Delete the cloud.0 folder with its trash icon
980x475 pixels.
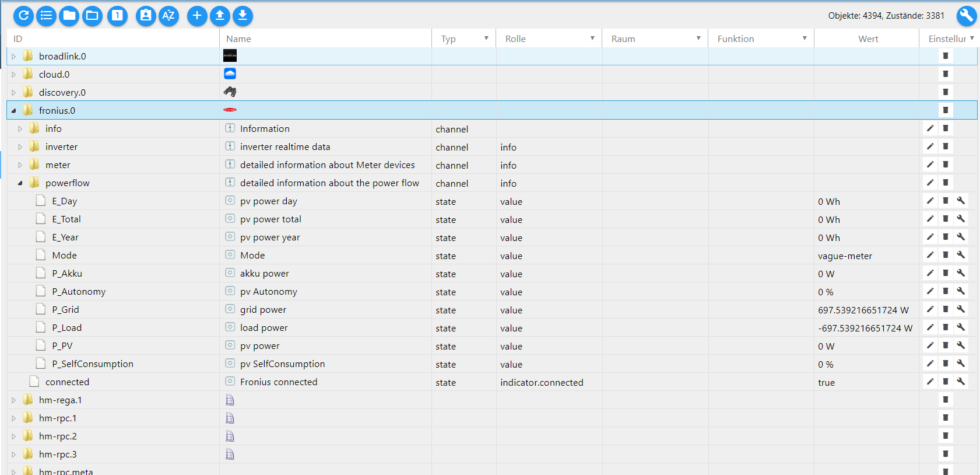(x=946, y=74)
